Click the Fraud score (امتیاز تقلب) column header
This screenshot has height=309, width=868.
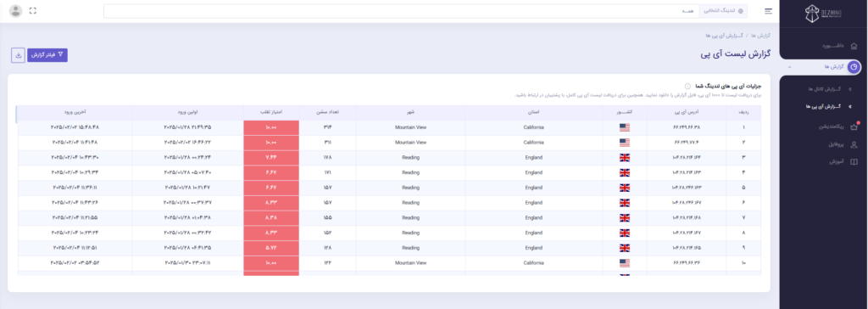271,112
